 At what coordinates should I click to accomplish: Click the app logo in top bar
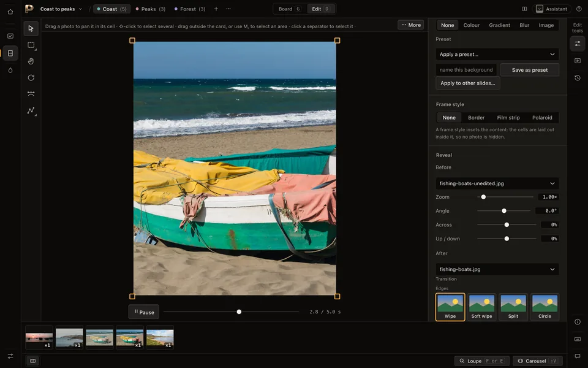click(29, 9)
